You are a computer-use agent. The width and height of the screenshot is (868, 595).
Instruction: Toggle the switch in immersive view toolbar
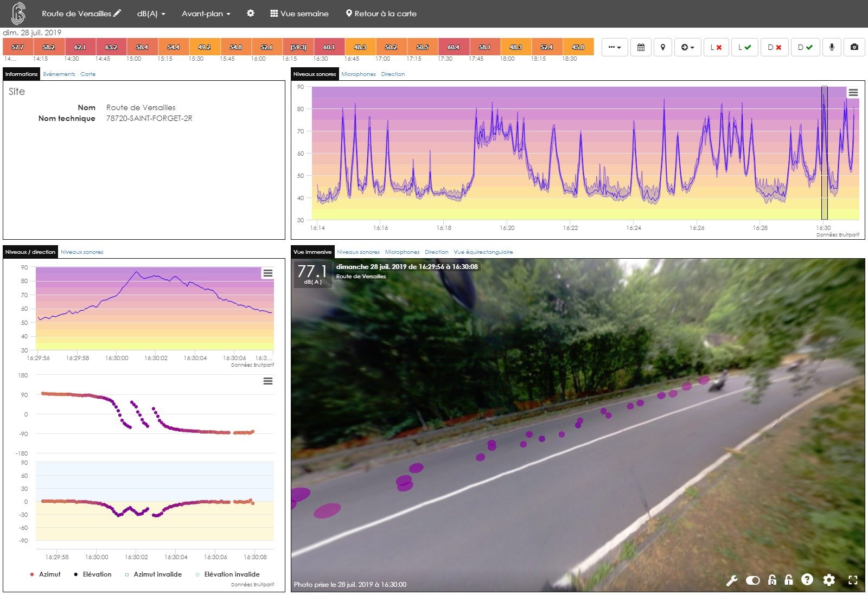(752, 580)
